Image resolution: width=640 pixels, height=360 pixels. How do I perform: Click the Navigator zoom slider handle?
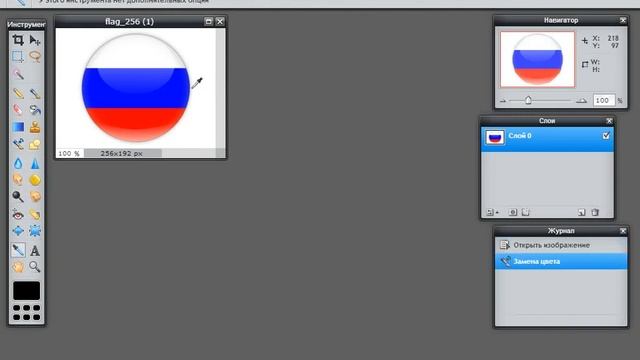click(x=528, y=100)
